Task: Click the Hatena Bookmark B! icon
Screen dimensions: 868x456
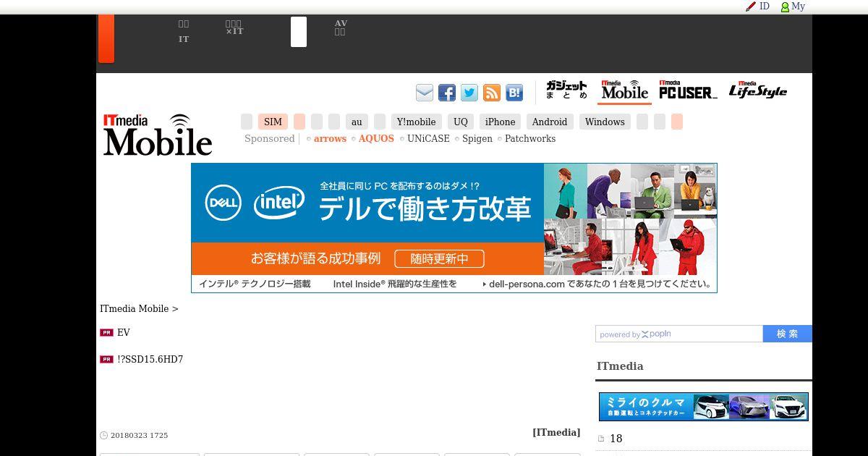Action: (x=514, y=93)
